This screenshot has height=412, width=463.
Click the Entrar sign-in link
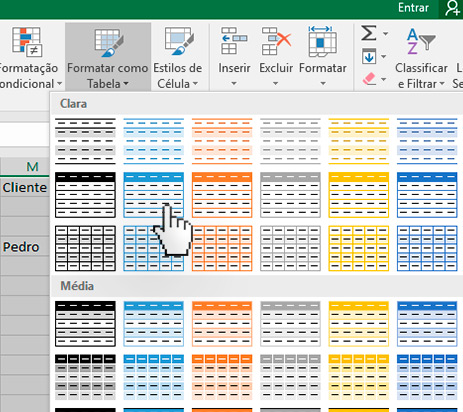point(413,8)
